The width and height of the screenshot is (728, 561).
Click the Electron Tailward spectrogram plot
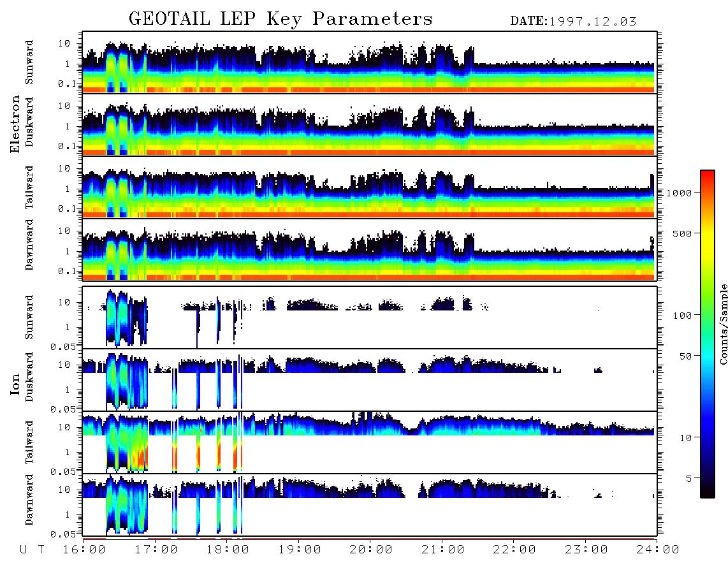click(370, 187)
